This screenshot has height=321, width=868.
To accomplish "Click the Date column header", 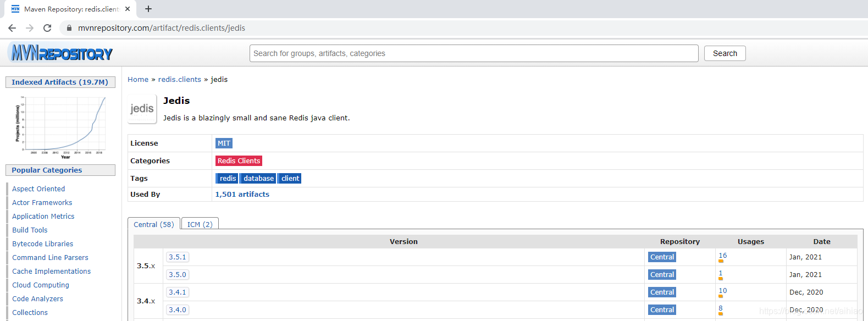I will point(822,242).
